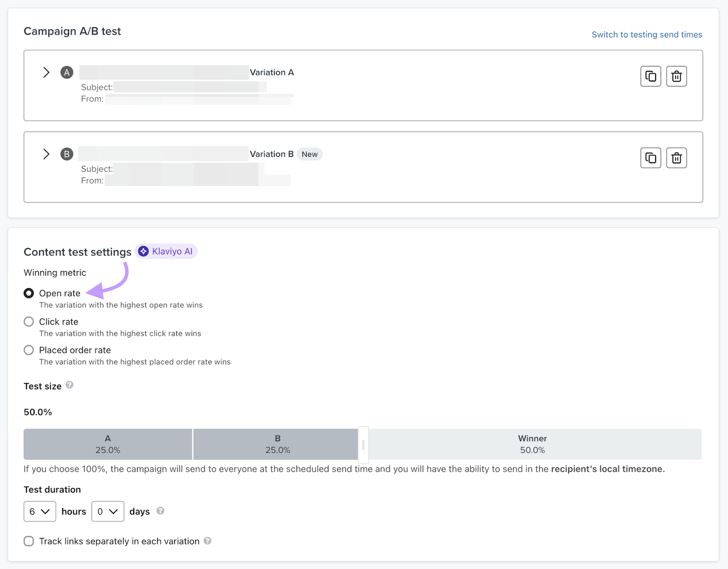Open the days duration dropdown

tap(107, 511)
